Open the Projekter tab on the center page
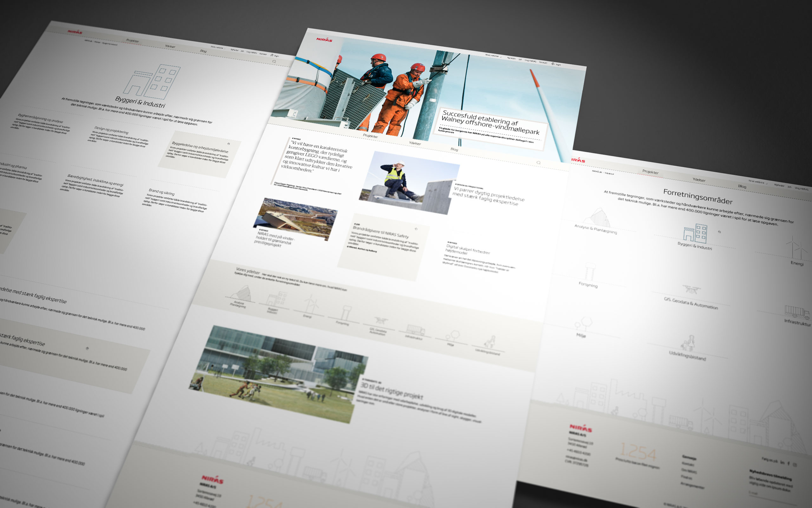Screen dimensions: 812x508 click(x=370, y=136)
